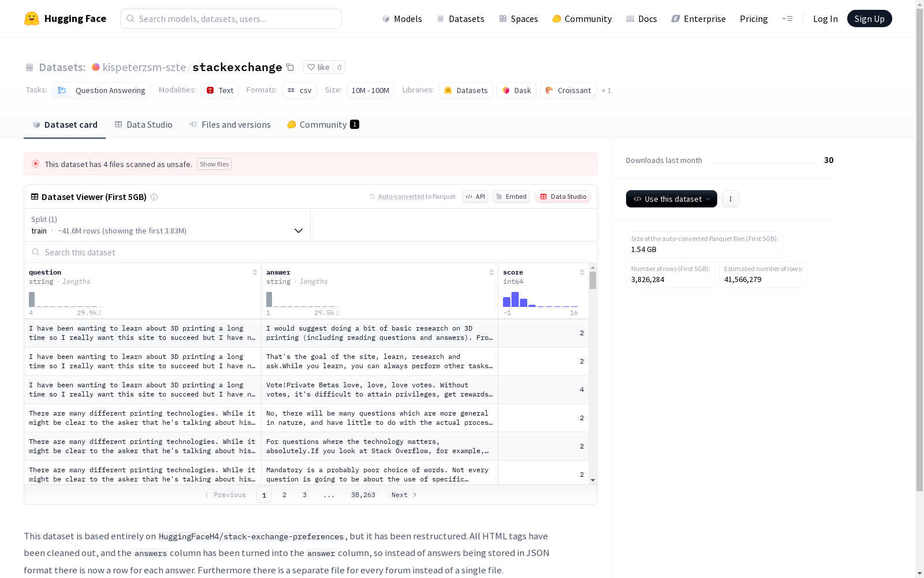Open the more options three-dot menu

731,199
